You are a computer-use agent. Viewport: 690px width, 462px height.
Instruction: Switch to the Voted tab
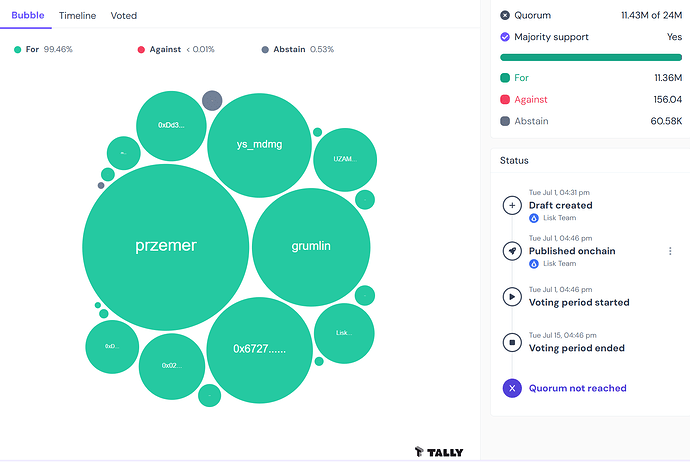pos(124,15)
